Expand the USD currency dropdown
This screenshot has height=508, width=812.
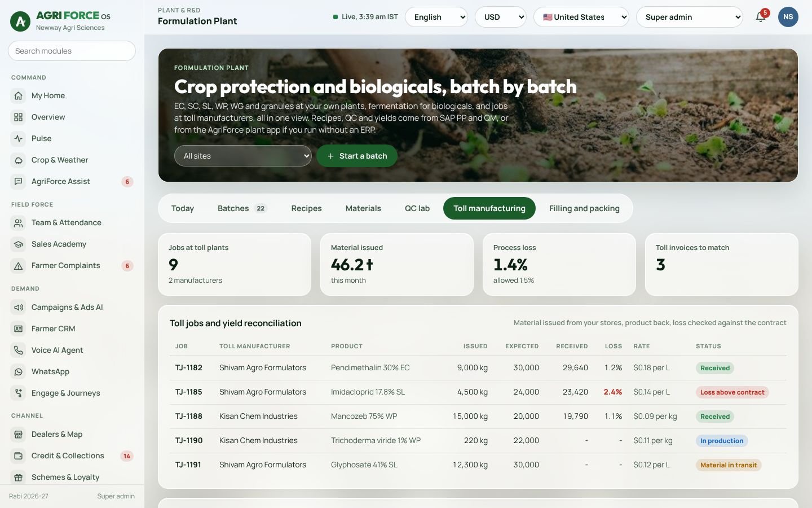(x=501, y=17)
